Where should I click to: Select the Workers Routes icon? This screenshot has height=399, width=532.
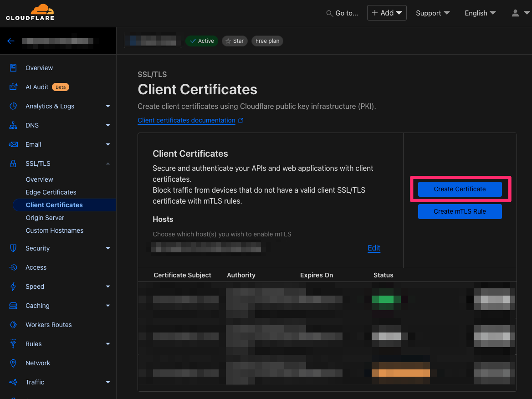pos(14,324)
